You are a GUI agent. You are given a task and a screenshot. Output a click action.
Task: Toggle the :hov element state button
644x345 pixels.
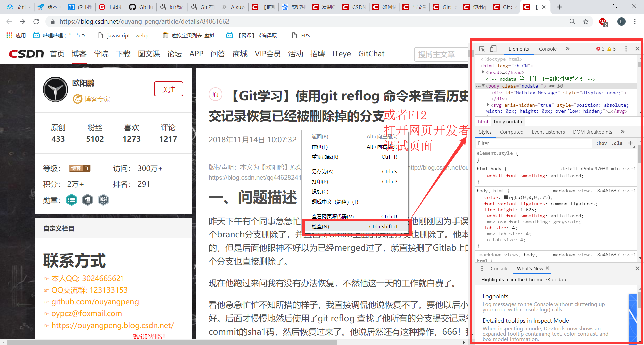pyautogui.click(x=602, y=143)
